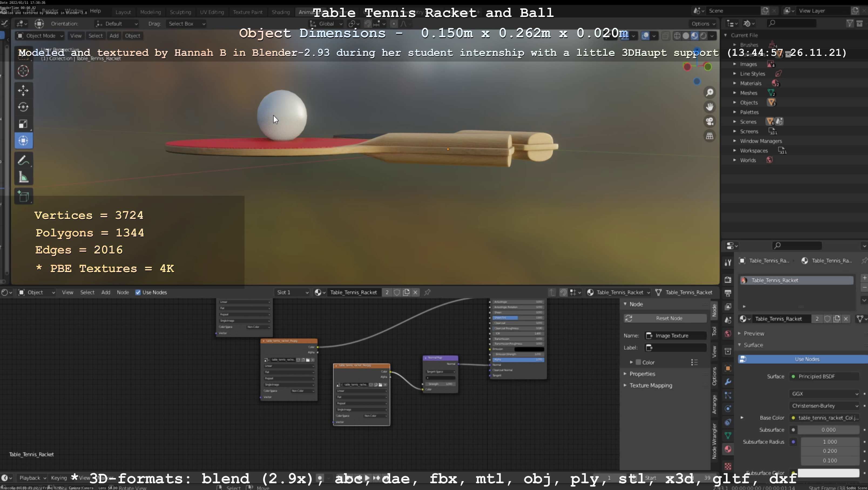Viewport: 868px width, 490px height.
Task: Select the Add Cube tool
Action: click(x=23, y=197)
